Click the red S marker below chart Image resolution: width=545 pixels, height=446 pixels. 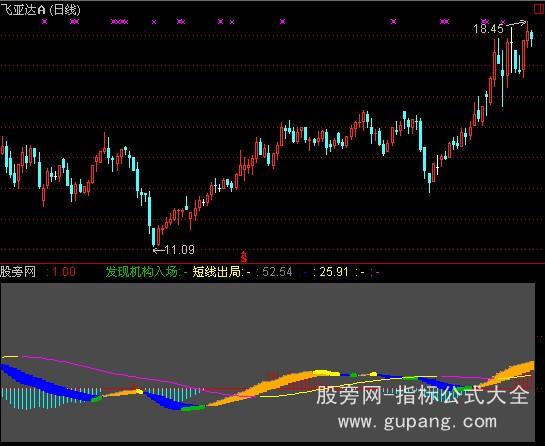pos(244,257)
